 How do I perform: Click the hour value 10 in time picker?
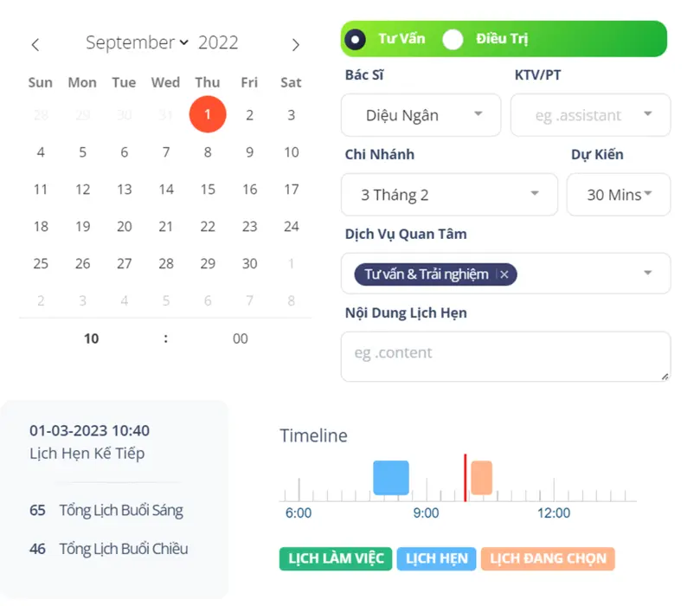[92, 339]
